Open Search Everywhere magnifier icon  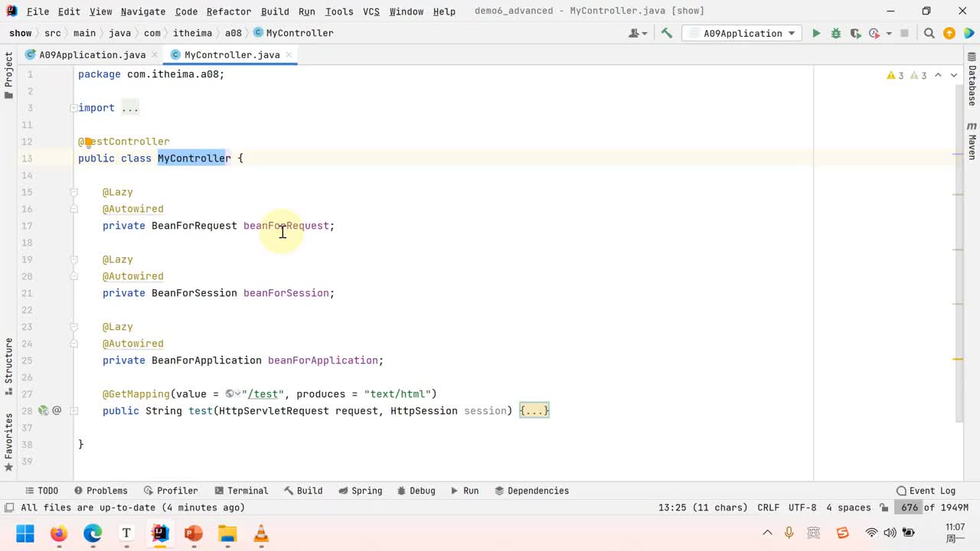pos(929,33)
